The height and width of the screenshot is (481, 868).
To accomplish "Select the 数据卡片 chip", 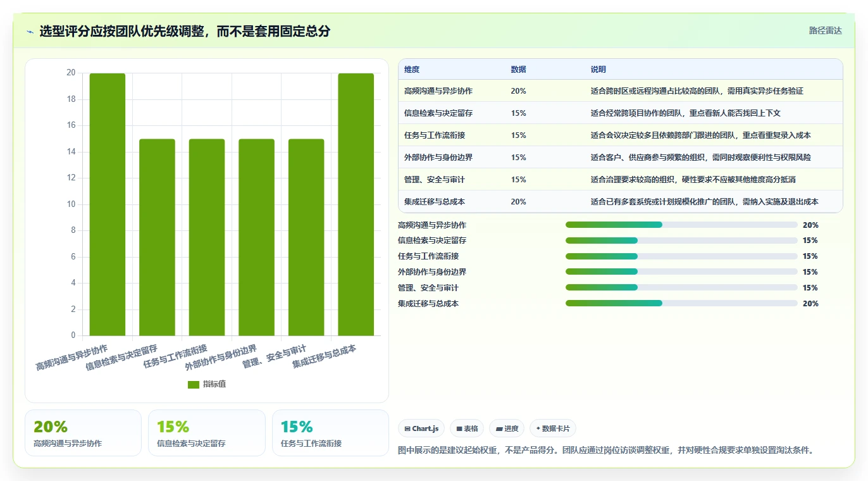I will pos(553,428).
